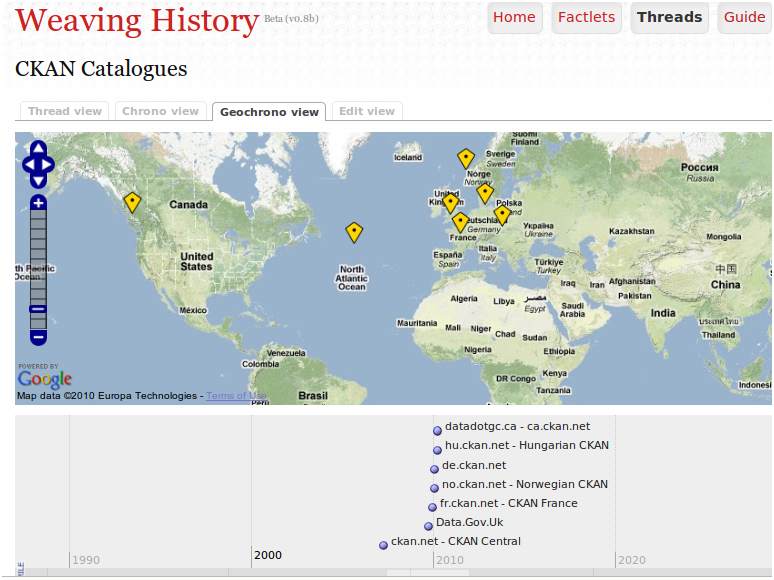The image size is (774, 580).
Task: Click the Google logo on map
Action: tap(45, 379)
